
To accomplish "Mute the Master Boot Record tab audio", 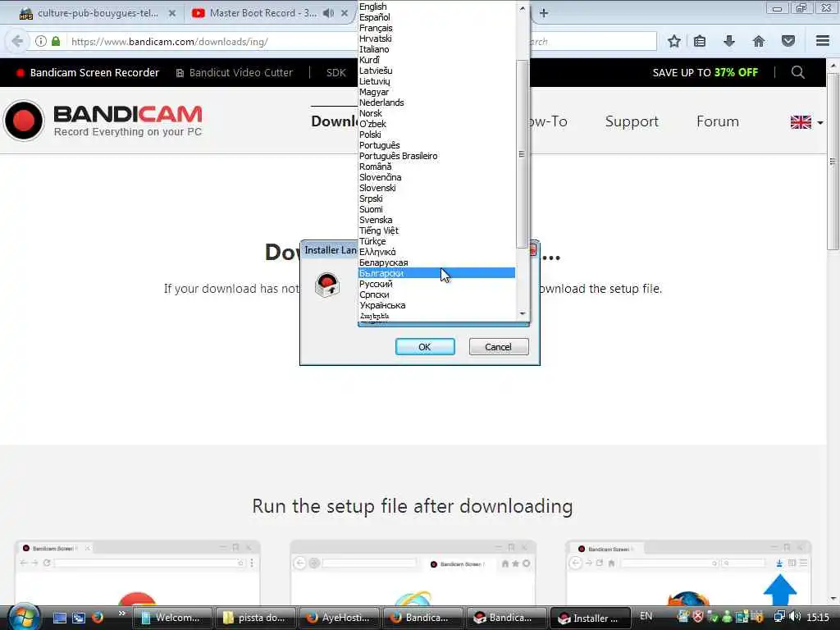I will pos(328,13).
